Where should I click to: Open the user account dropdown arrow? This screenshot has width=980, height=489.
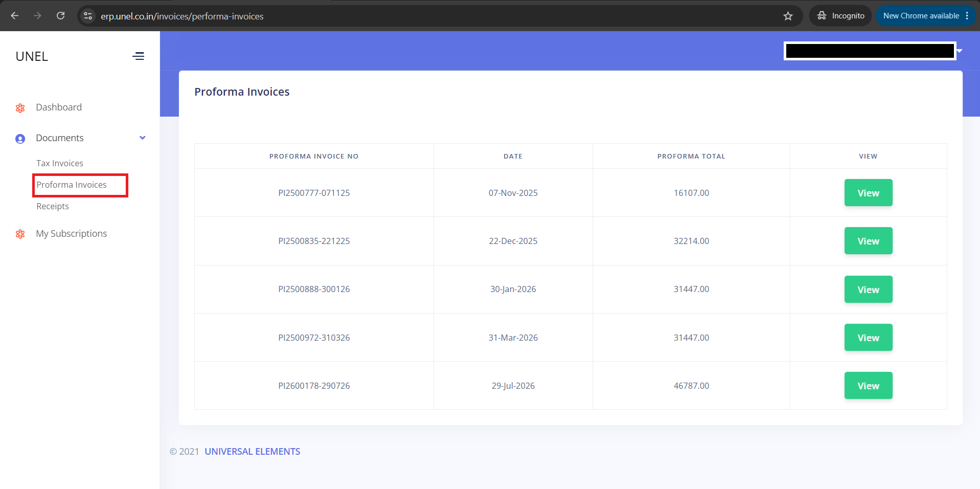coord(960,51)
